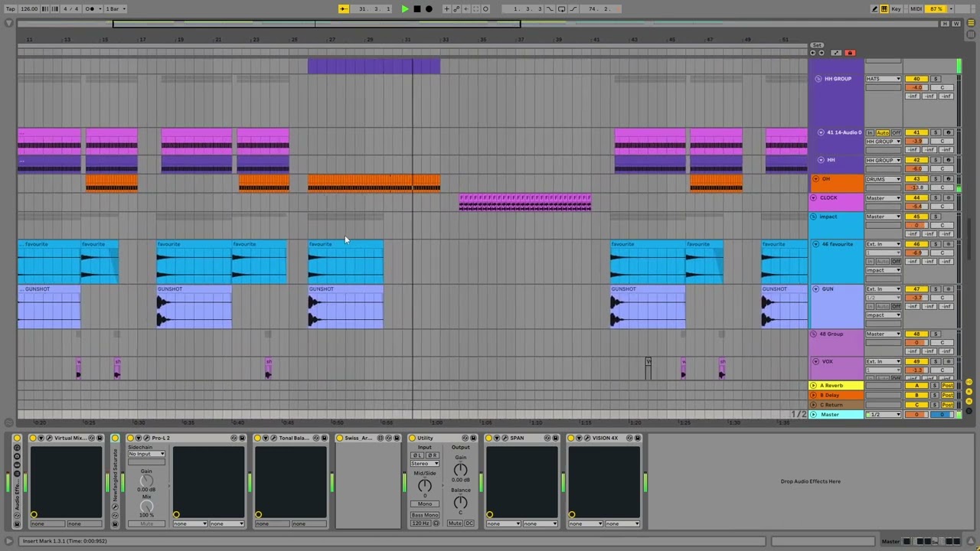
Task: Toggle Pro-L 2 device activator
Action: (x=130, y=438)
